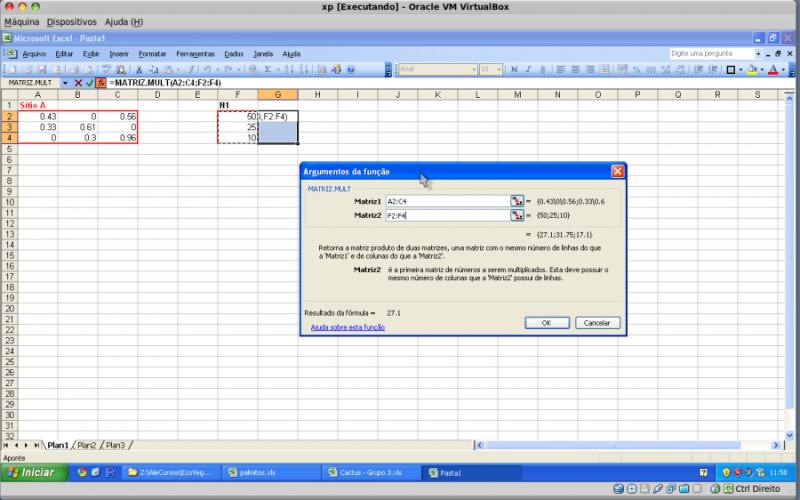The width and height of the screenshot is (800, 500).
Task: Open the MATRIZ.MULT name box dropdown
Action: point(65,82)
